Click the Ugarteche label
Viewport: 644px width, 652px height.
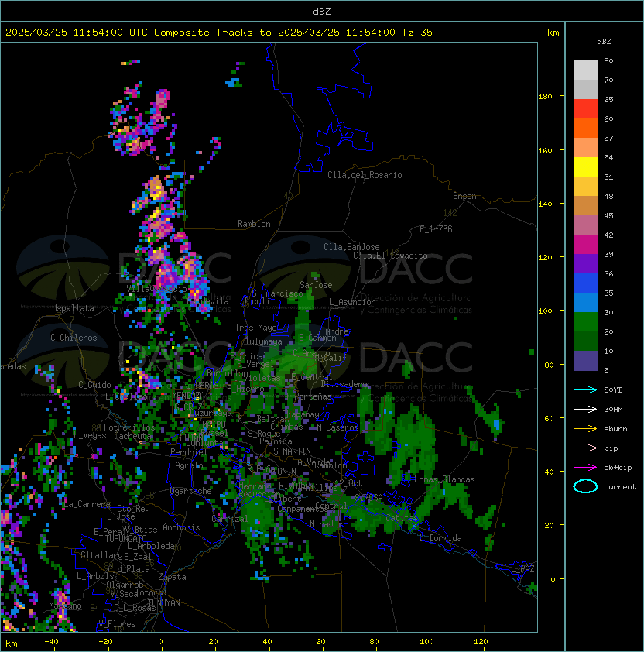tap(191, 491)
